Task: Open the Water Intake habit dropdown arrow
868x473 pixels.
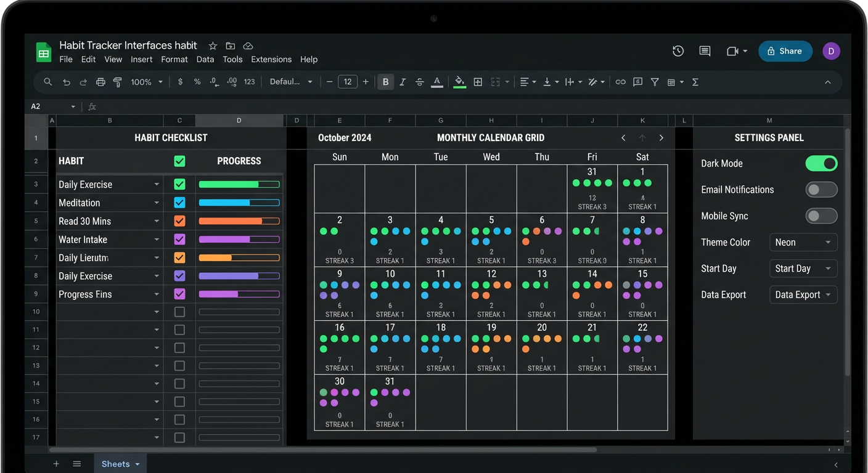Action: [157, 240]
